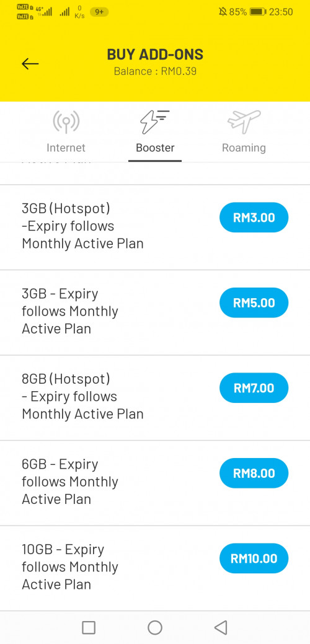Tap the muted bell status icon
The height and width of the screenshot is (644, 310).
223,12
